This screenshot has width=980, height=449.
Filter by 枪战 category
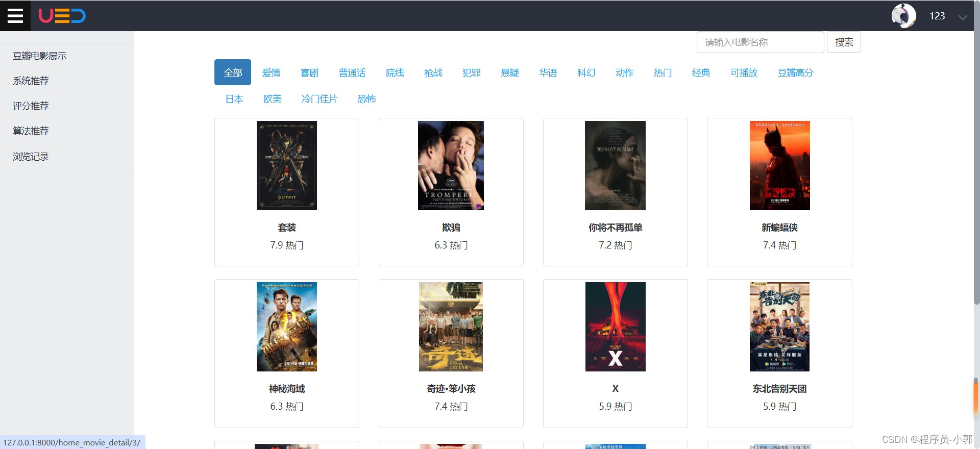(433, 72)
